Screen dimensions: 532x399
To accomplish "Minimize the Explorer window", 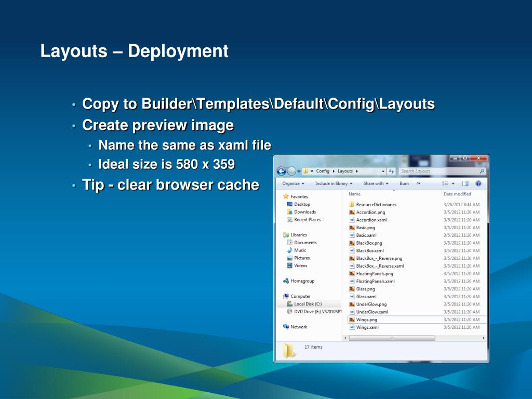I will (455, 158).
